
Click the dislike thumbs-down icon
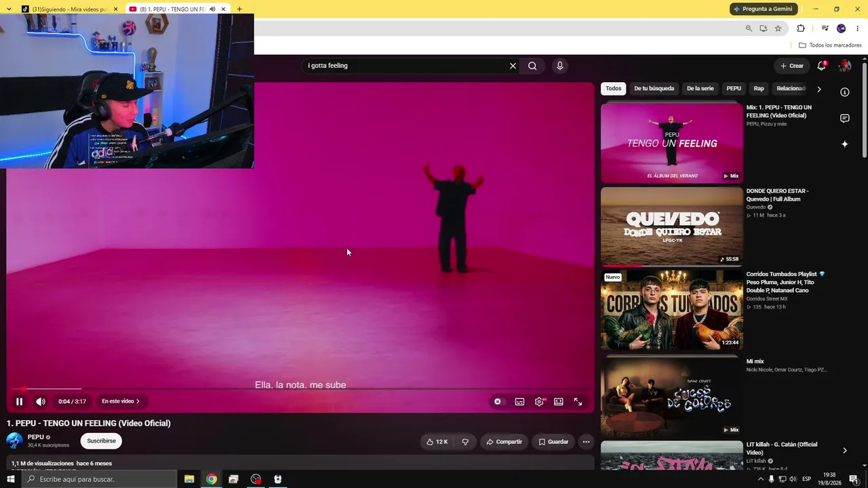click(x=465, y=442)
